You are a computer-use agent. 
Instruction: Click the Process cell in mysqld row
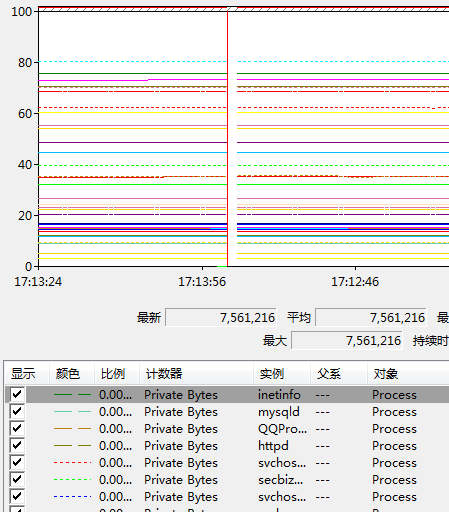pos(394,412)
